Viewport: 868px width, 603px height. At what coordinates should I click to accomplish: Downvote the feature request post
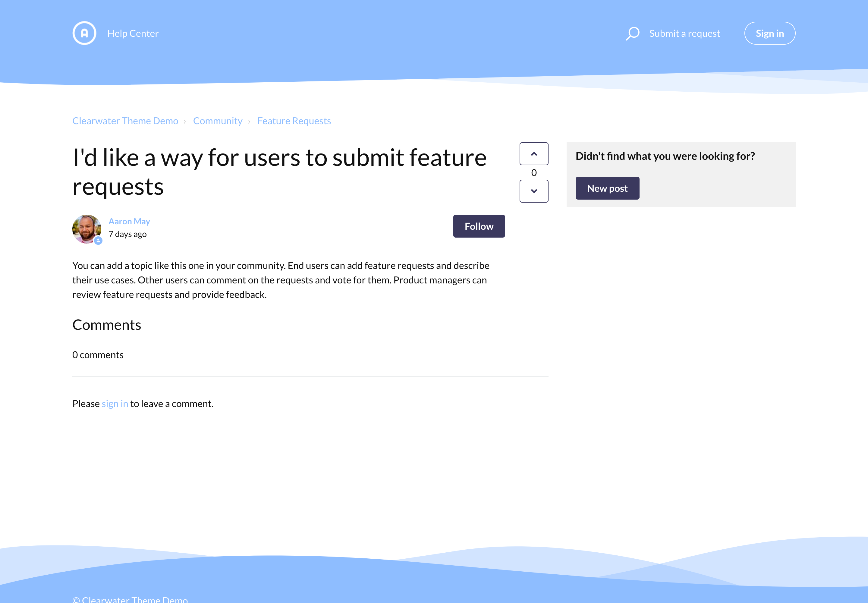[534, 191]
